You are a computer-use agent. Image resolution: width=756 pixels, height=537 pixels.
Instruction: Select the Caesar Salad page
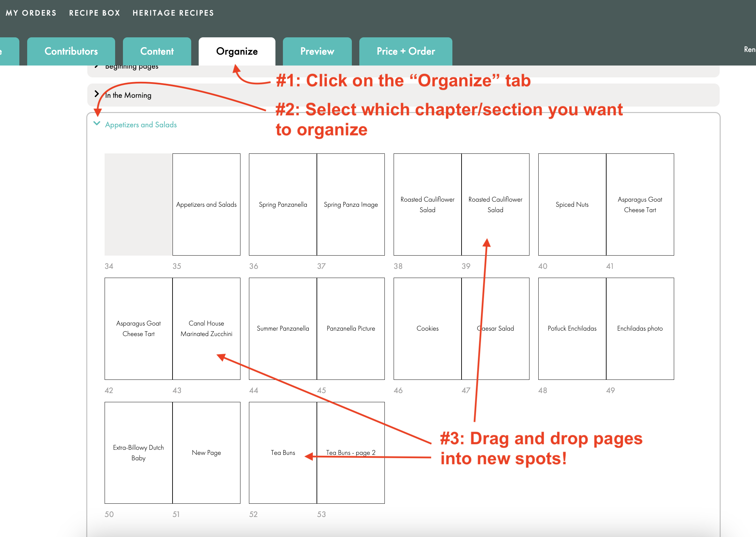point(495,328)
